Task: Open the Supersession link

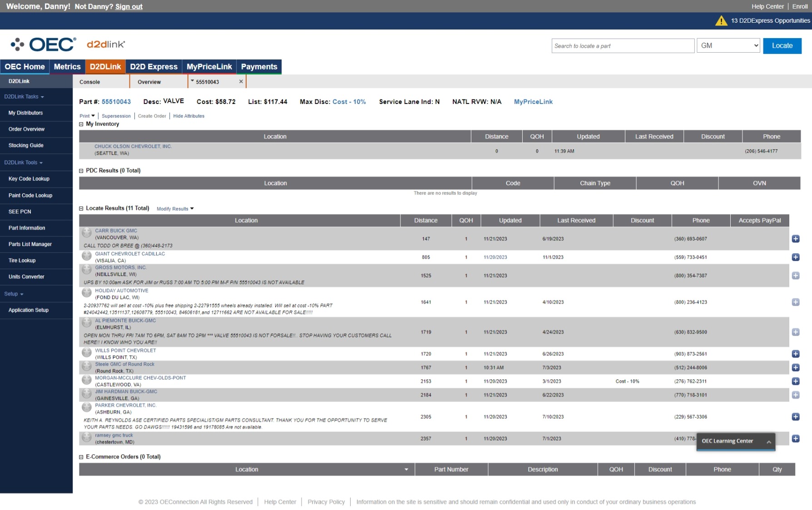Action: tap(116, 116)
